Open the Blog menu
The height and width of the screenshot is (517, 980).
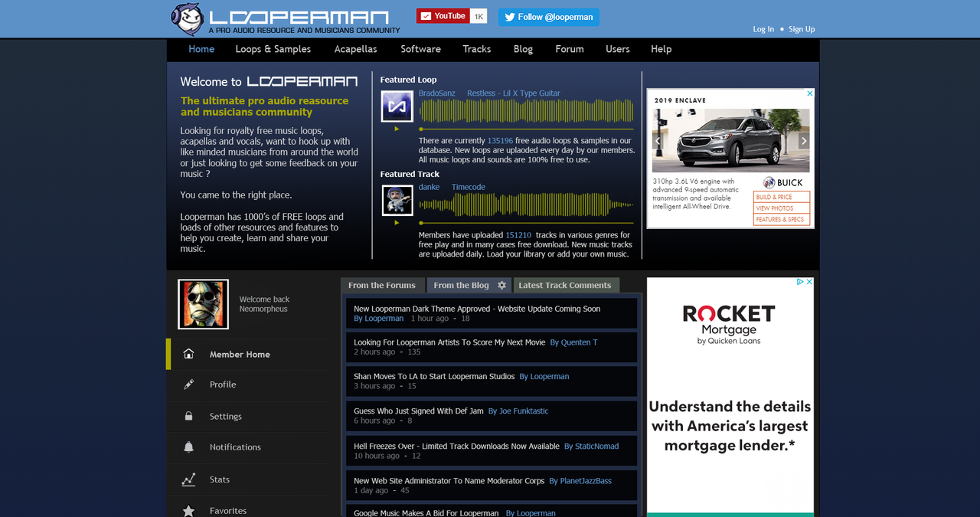coord(524,49)
